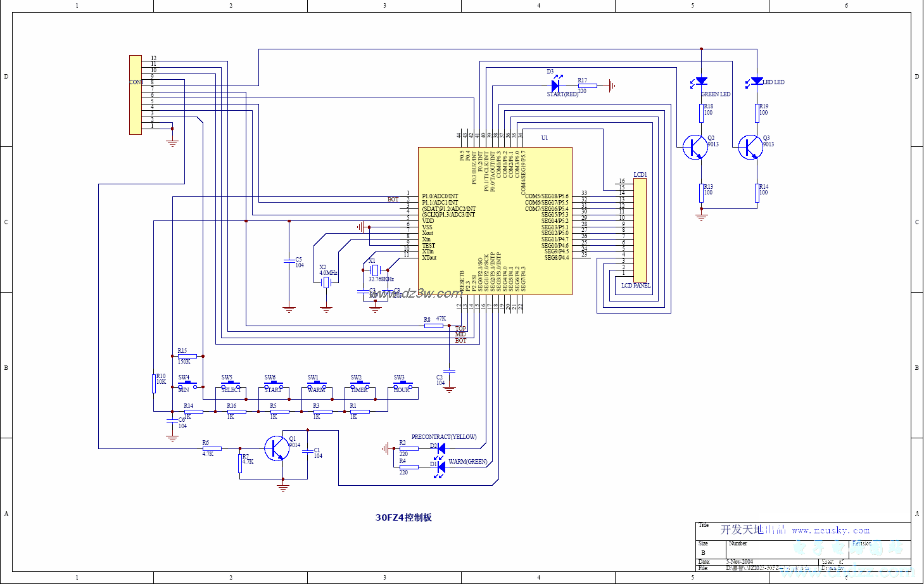Select the D2 PRECONTRACT(YELLOW) LED symbol
Screen dimensions: 924x584
(441, 448)
